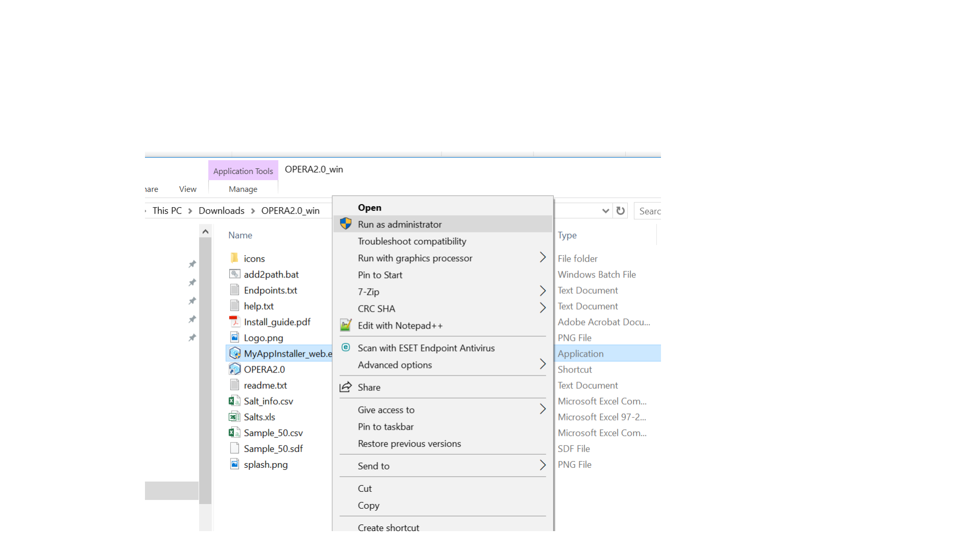Click the Run as administrator shield icon
Screen dimensions: 980x551
tap(346, 224)
